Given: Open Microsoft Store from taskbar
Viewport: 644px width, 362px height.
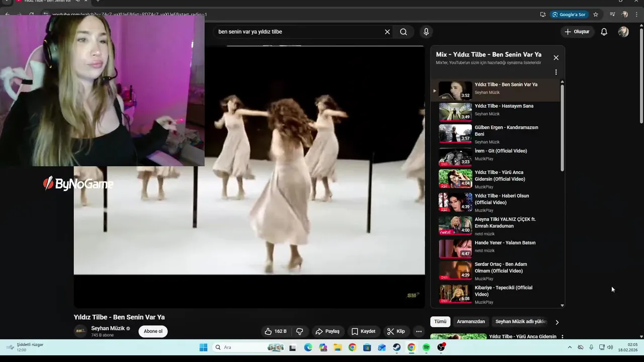Looking at the screenshot, I should 367,347.
